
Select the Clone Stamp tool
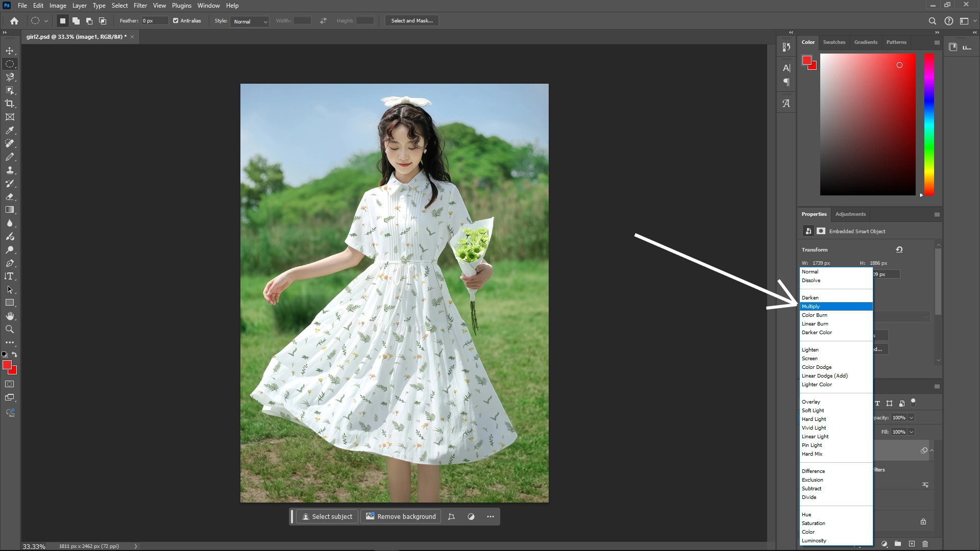coord(10,170)
